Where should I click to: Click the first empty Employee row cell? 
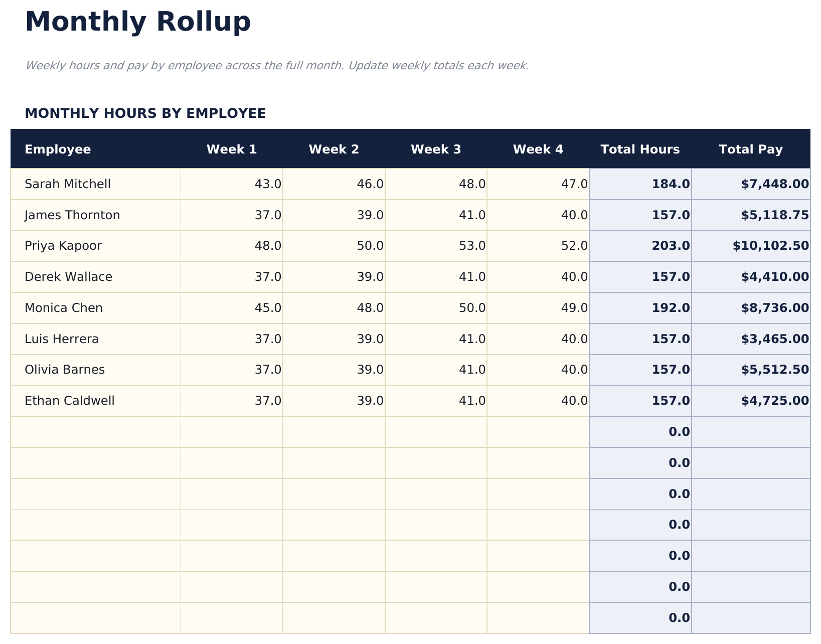(95, 432)
